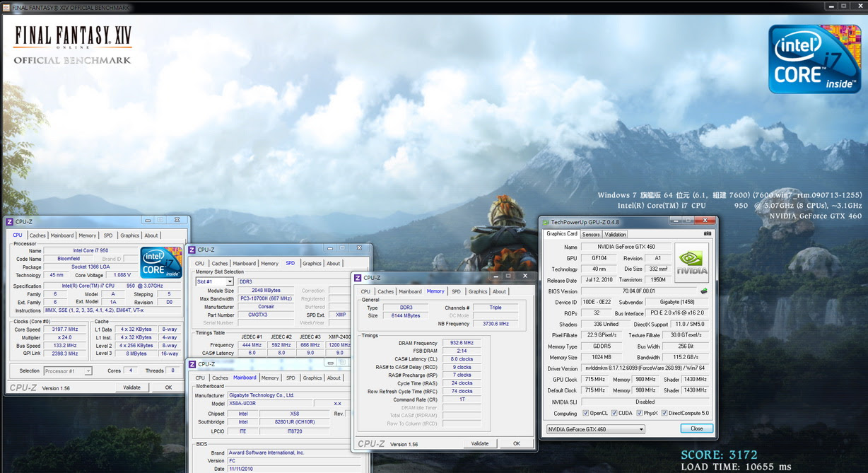
Task: Click the Core Voltage value 1.088 V
Action: [122, 275]
